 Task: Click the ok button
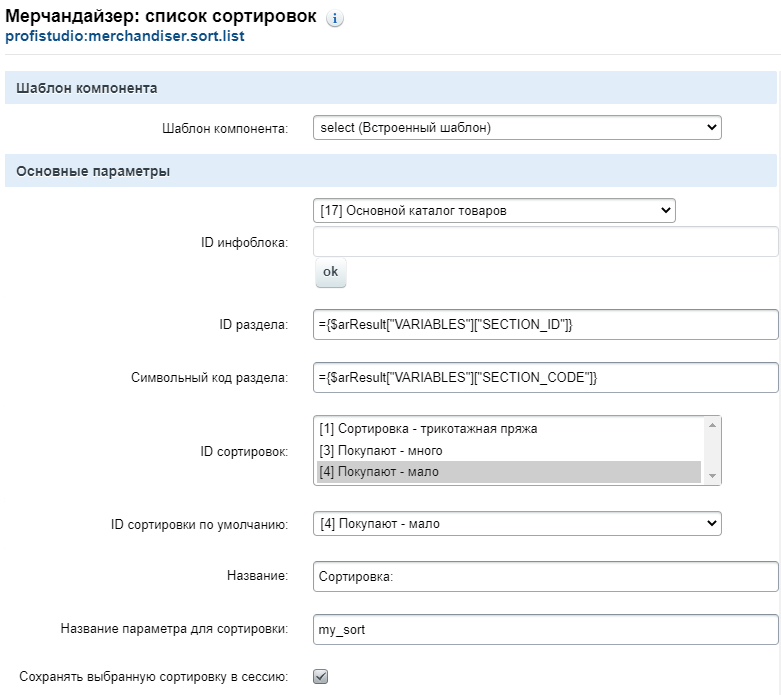[x=331, y=272]
